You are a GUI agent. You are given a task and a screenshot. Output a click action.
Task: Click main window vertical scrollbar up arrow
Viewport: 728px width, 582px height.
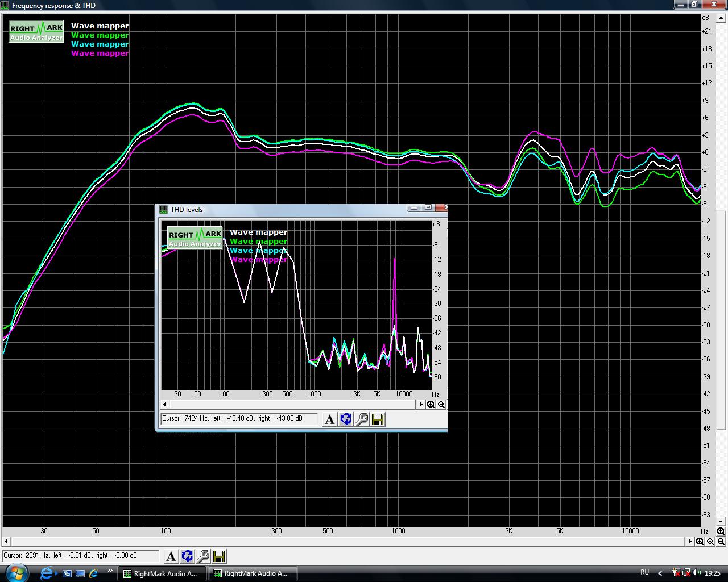click(x=721, y=17)
